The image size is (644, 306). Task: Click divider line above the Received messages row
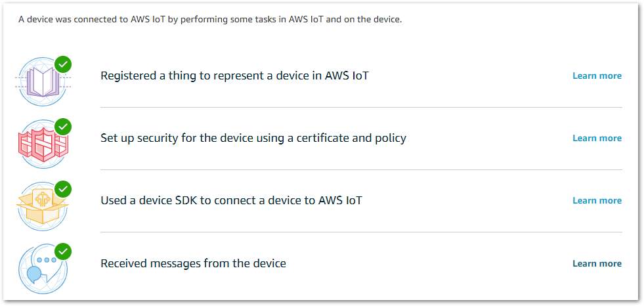(x=362, y=232)
